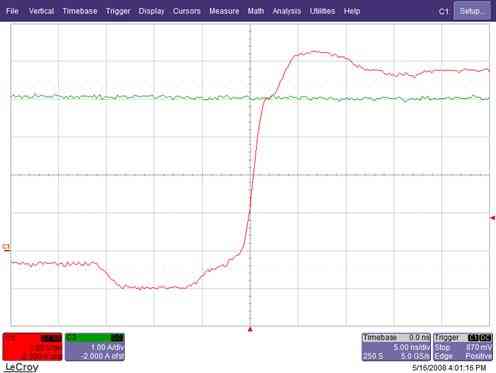Open the Timebase menu
496x373 pixels.
pyautogui.click(x=80, y=11)
